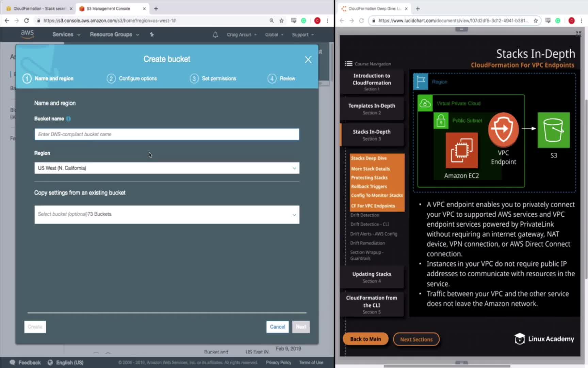588x368 pixels.
Task: Open the AWS notifications bell
Action: [215, 34]
